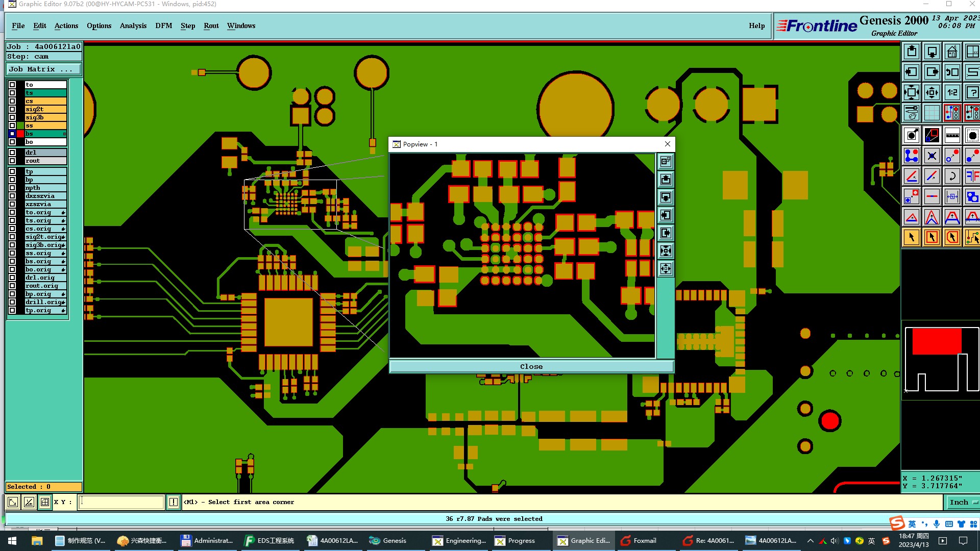Open the Inch units dropdown

coord(963,503)
